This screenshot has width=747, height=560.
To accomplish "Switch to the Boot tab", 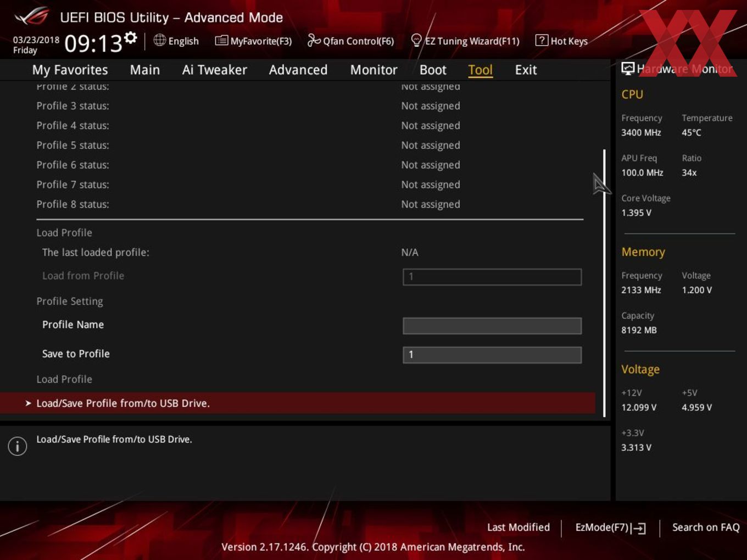I will [x=433, y=70].
